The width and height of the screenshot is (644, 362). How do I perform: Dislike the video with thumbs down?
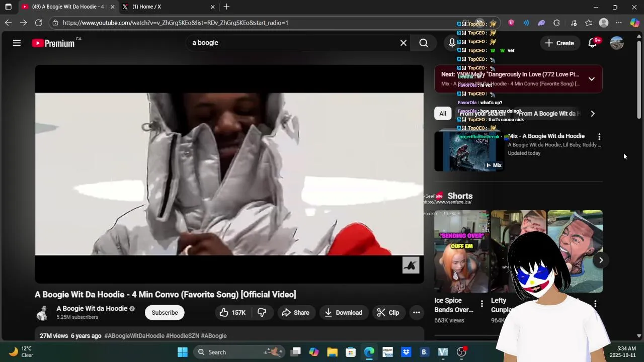[262, 313]
